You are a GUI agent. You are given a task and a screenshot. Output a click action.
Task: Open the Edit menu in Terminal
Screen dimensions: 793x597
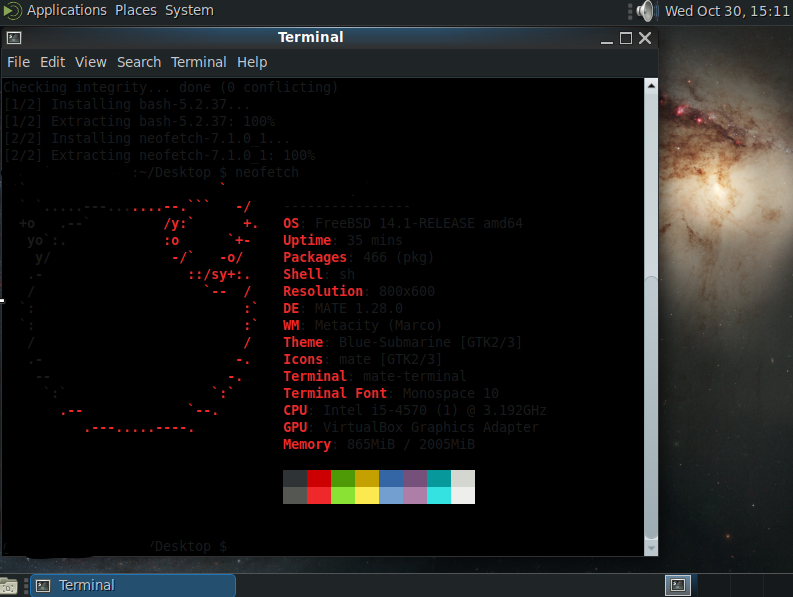(53, 62)
